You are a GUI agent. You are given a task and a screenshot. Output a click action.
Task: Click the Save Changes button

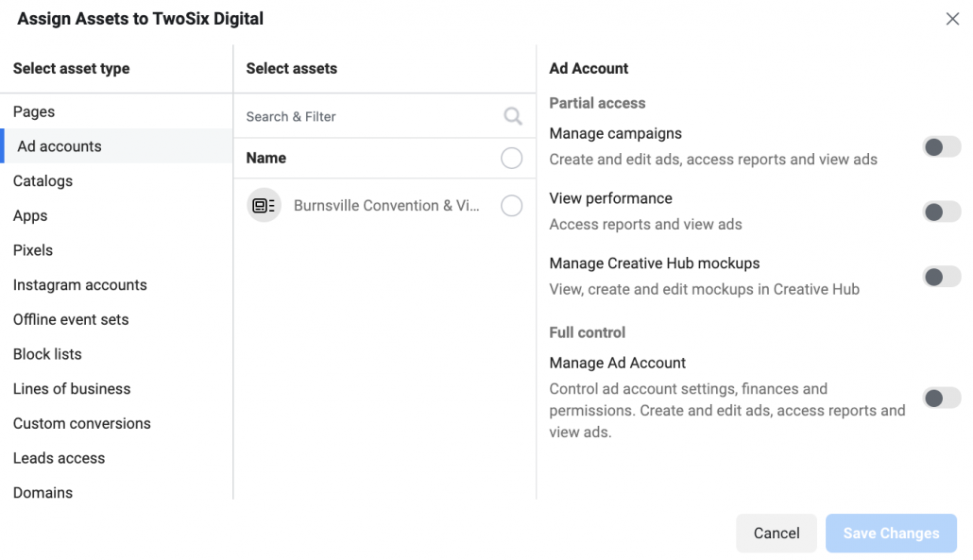(891, 534)
